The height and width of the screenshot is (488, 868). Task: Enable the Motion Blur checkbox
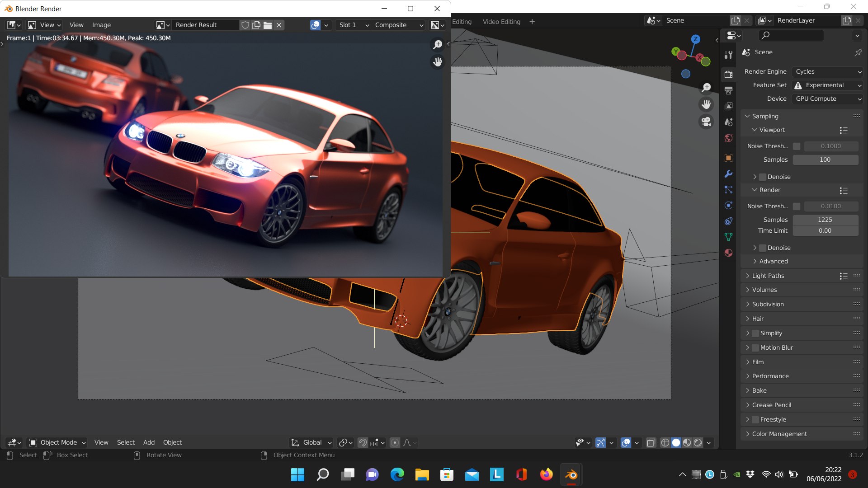(x=755, y=348)
